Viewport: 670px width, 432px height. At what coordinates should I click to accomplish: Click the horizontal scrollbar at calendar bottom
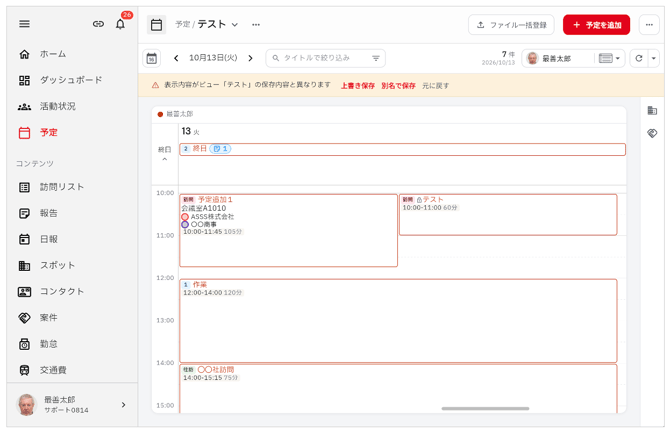(x=485, y=408)
